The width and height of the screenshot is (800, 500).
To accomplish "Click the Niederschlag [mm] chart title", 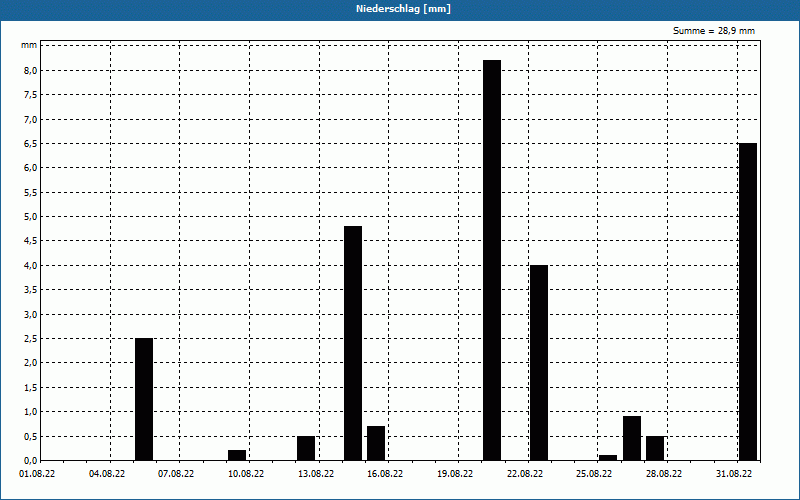I will pos(403,9).
